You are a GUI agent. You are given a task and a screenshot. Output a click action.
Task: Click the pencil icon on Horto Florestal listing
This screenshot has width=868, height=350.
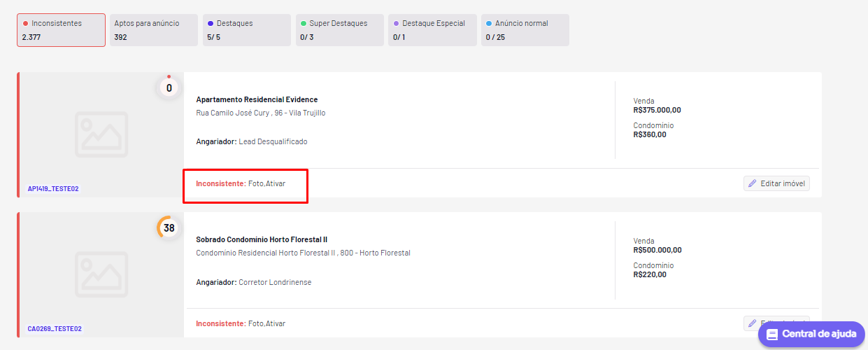pyautogui.click(x=753, y=323)
